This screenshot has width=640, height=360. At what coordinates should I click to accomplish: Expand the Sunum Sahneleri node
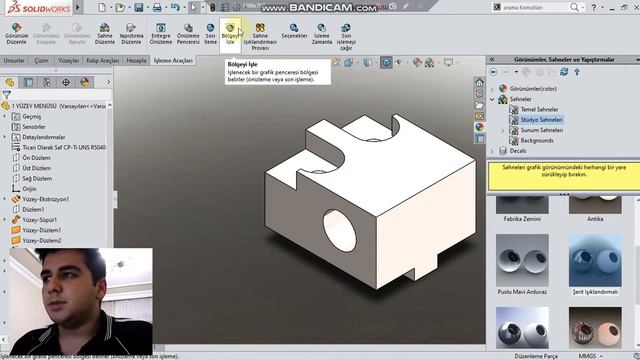[503, 130]
